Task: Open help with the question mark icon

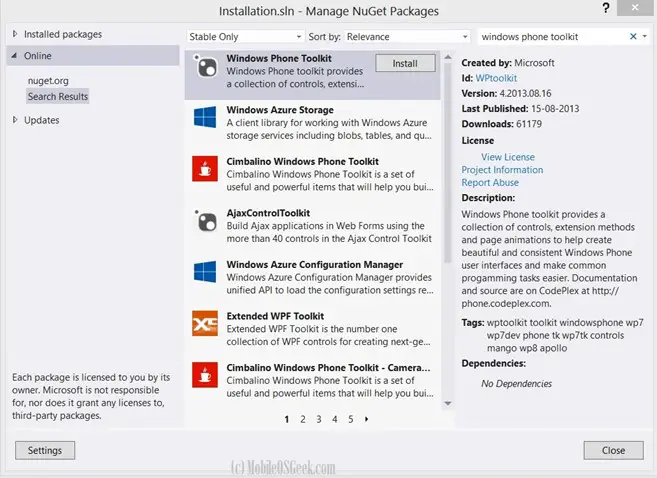Action: [606, 8]
